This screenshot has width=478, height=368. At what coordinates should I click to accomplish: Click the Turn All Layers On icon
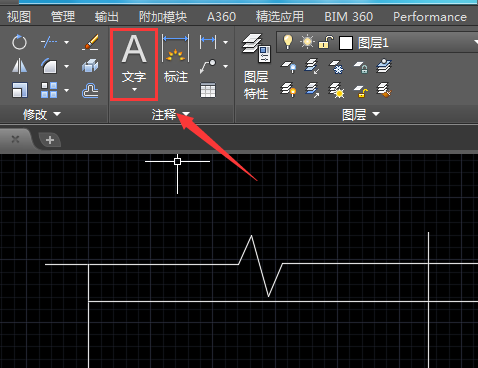coord(288,90)
